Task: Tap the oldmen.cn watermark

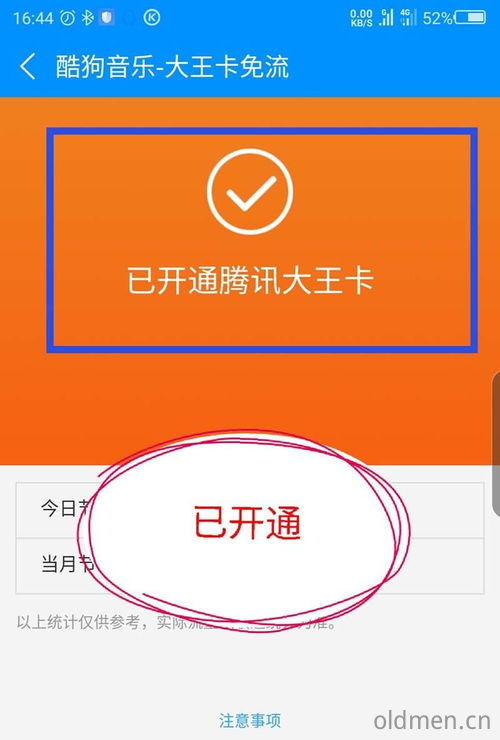Action: (432, 721)
